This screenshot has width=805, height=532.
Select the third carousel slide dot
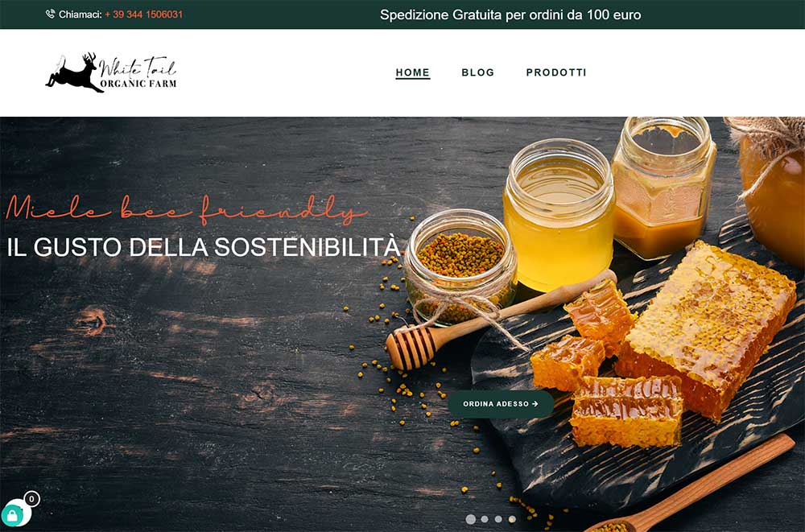point(498,519)
